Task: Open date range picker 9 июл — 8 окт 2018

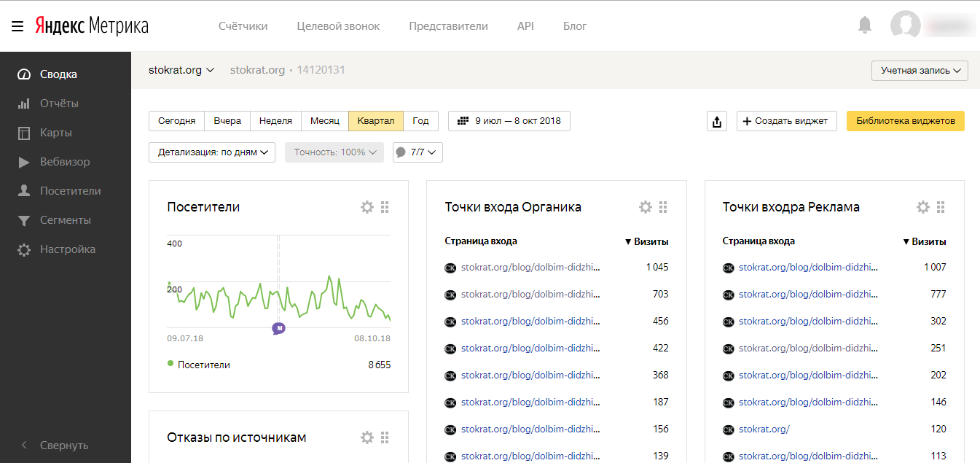Action: (x=509, y=121)
